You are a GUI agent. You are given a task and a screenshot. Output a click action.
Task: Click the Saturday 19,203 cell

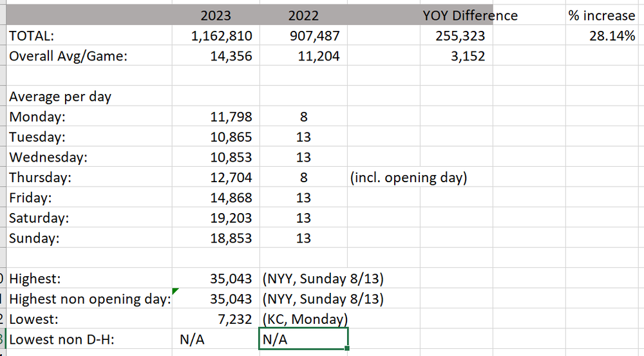coord(216,218)
